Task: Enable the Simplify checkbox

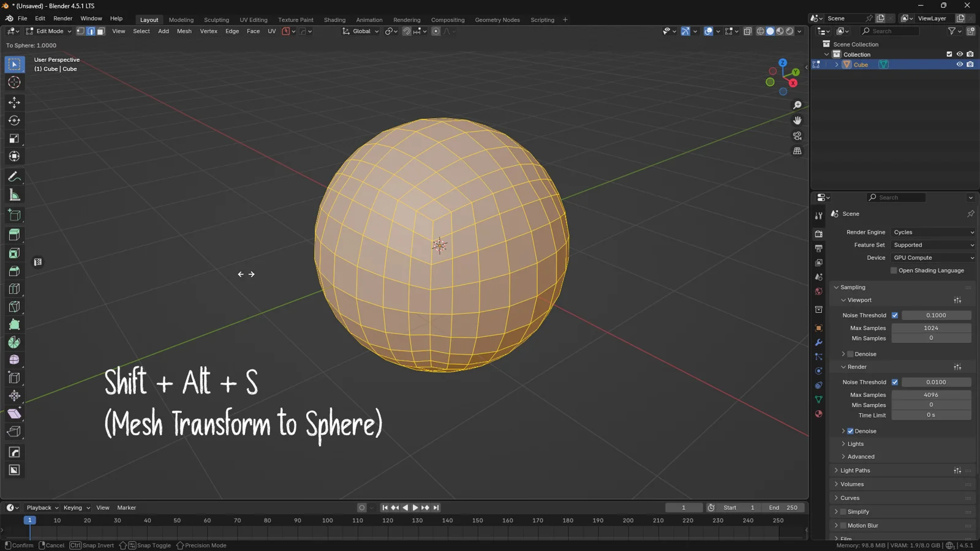Action: (843, 512)
